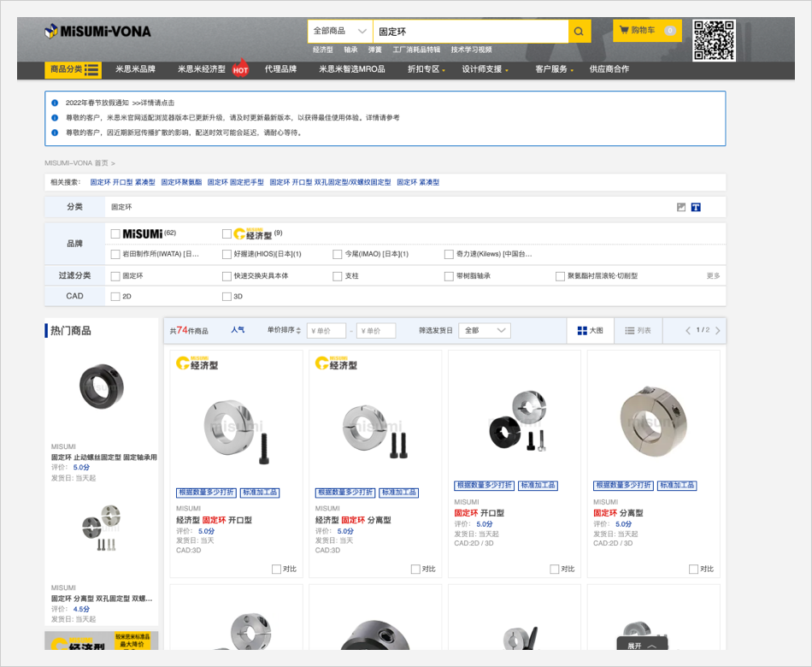Check the MiSUMi brand checkbox
This screenshot has height=667, width=812.
pos(115,233)
